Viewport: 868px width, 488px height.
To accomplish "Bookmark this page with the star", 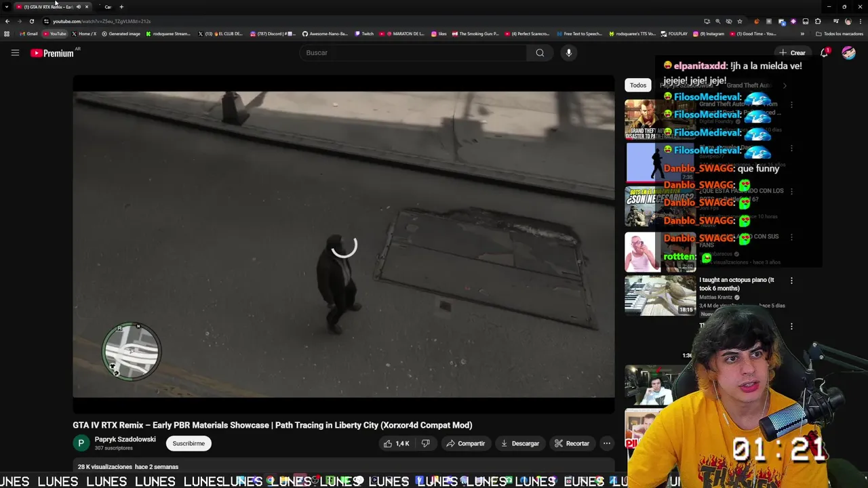I will coord(740,21).
